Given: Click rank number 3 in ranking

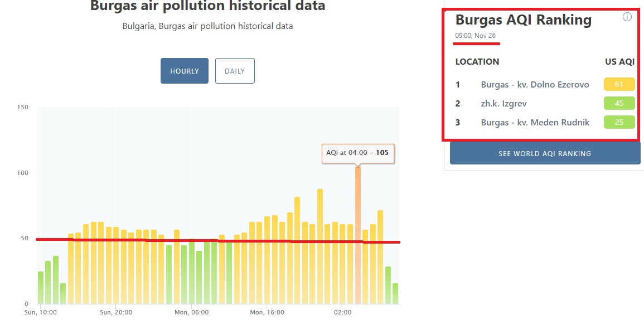Looking at the screenshot, I should coord(458,123).
